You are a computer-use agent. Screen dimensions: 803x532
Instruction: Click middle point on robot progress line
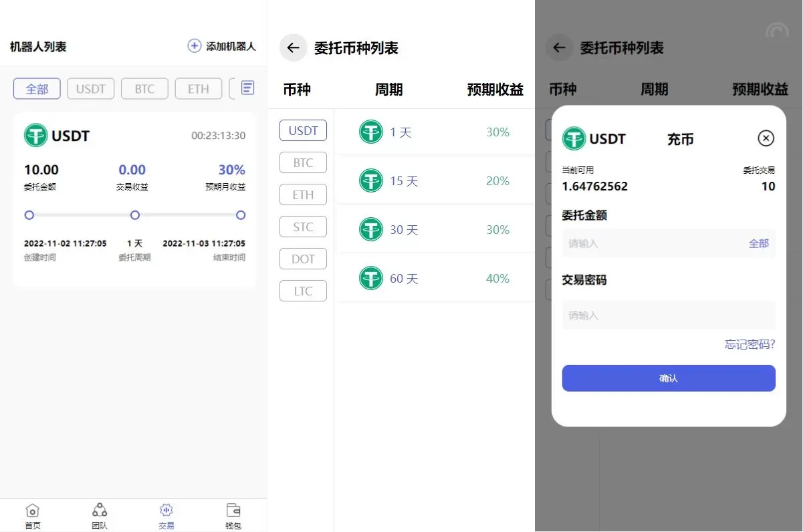pyautogui.click(x=135, y=215)
